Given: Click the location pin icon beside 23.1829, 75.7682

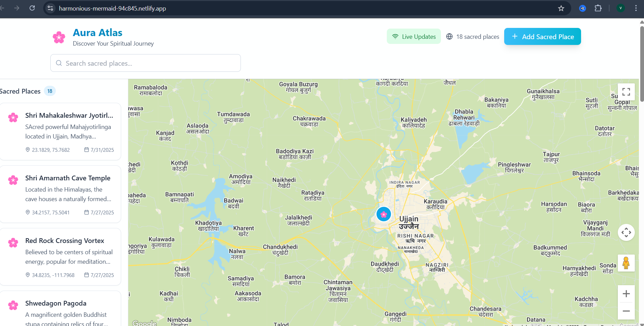Looking at the screenshot, I should point(28,150).
